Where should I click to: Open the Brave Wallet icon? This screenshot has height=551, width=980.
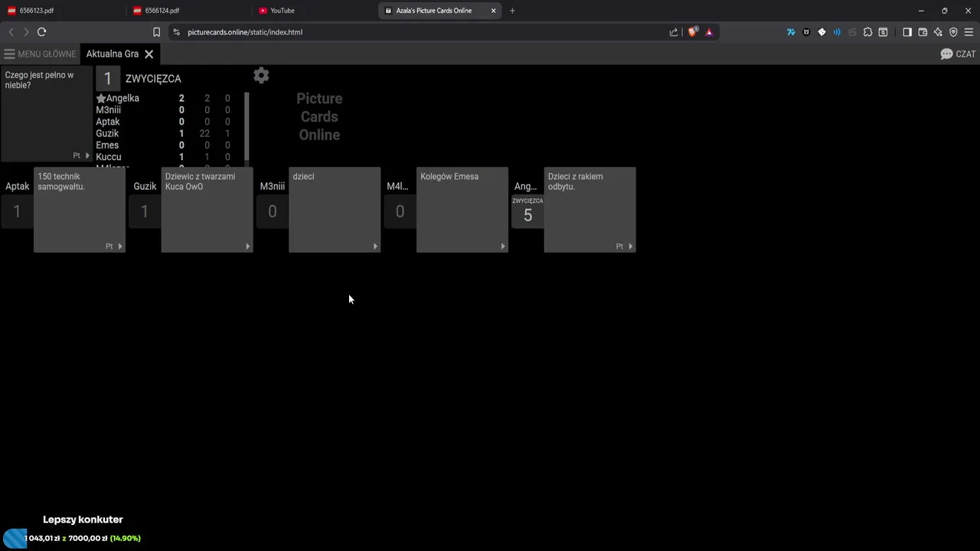923,32
